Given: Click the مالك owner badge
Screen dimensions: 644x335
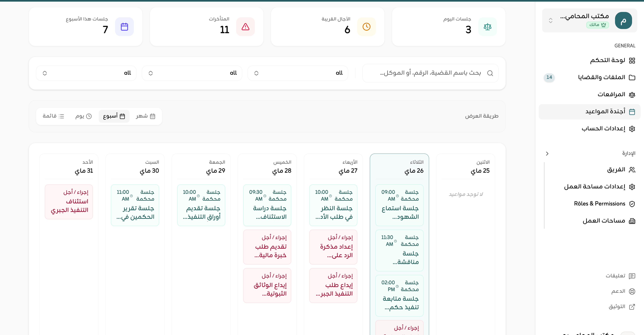Looking at the screenshot, I should (x=597, y=25).
